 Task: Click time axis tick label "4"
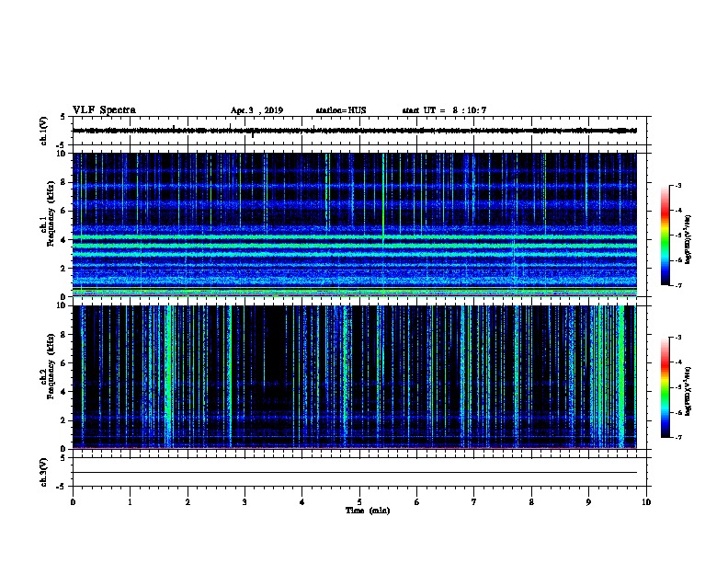(302, 502)
